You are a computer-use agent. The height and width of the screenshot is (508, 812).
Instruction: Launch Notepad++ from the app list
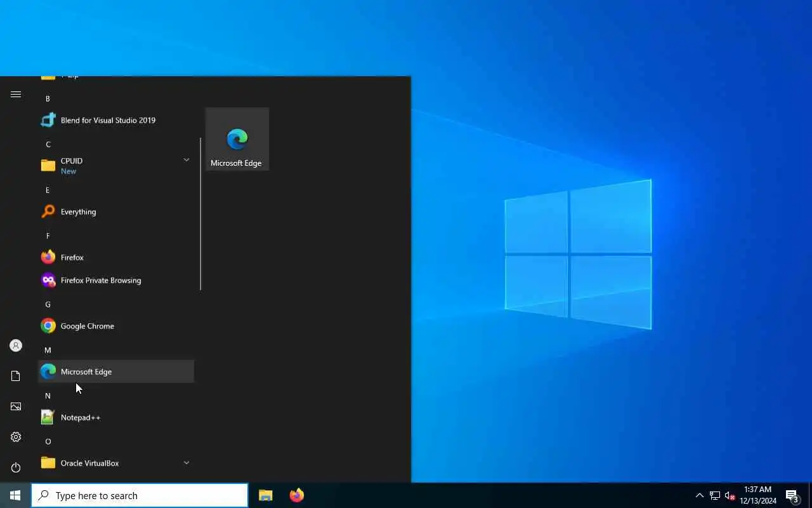116,417
